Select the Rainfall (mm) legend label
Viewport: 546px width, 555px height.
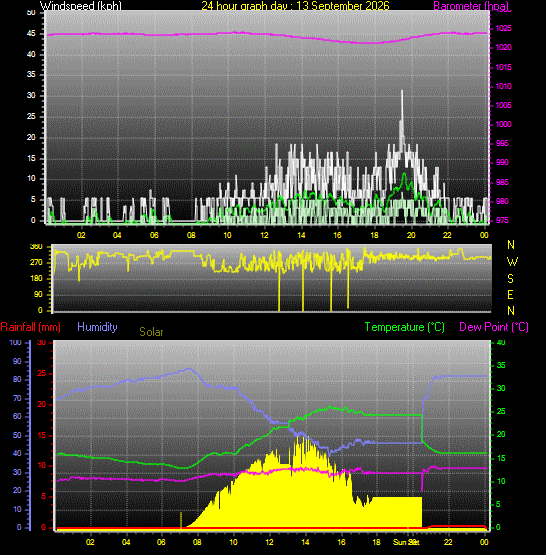coord(30,327)
